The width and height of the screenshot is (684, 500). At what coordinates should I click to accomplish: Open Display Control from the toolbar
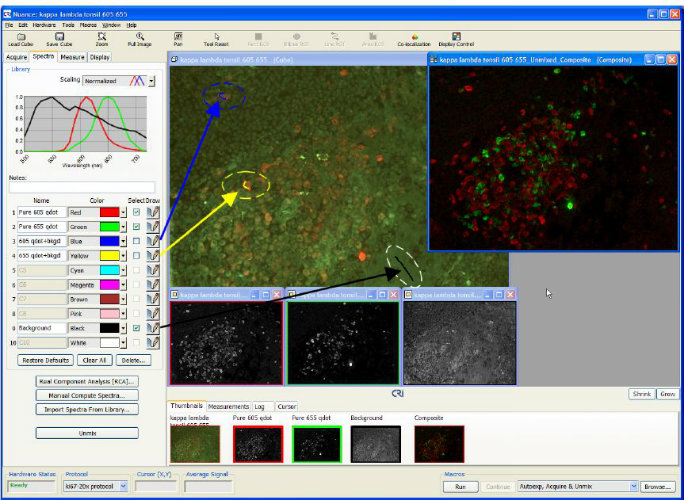456,37
